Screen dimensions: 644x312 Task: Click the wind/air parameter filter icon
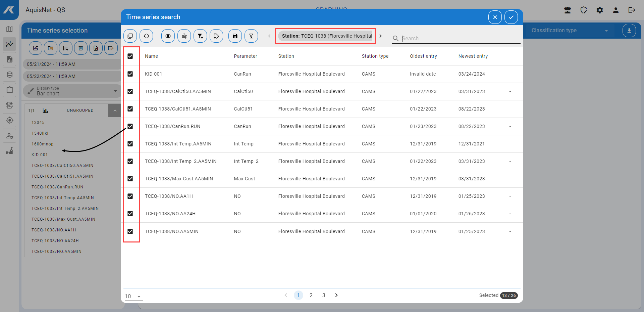pos(184,36)
